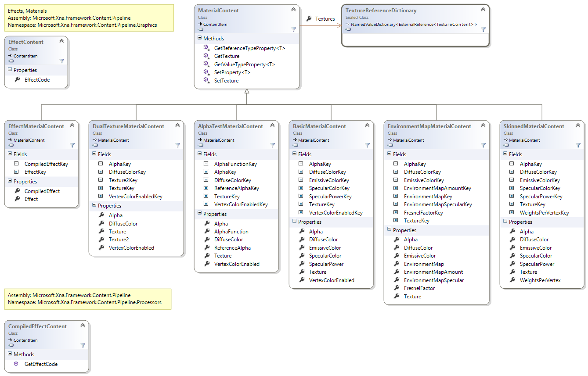Select ReferenceAlphaKey field in AlphaTestMaterialContent

click(237, 188)
